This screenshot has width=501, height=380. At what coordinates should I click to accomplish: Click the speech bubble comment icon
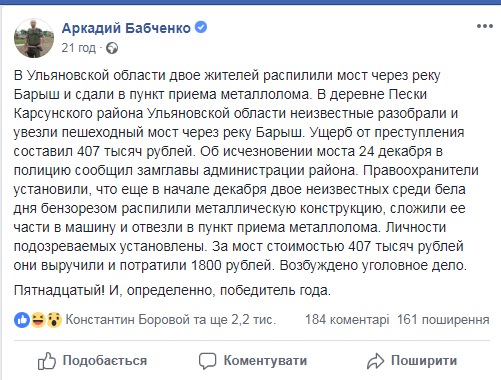[207, 361]
